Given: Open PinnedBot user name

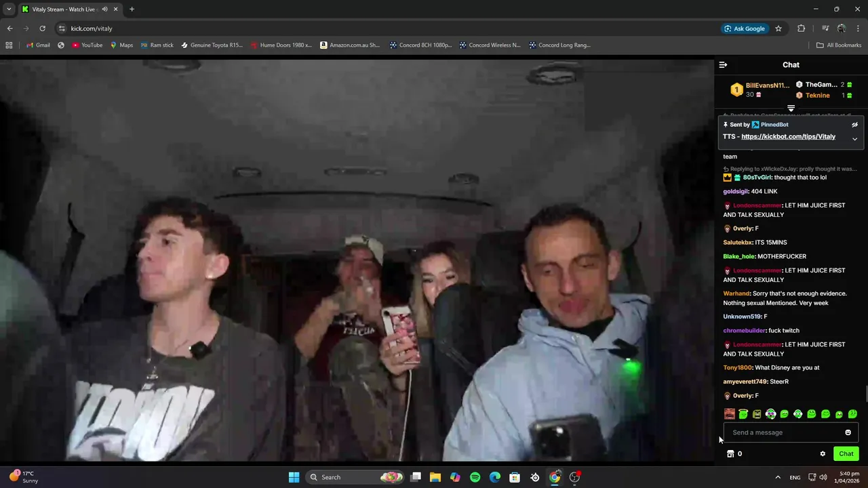Looking at the screenshot, I should (774, 125).
